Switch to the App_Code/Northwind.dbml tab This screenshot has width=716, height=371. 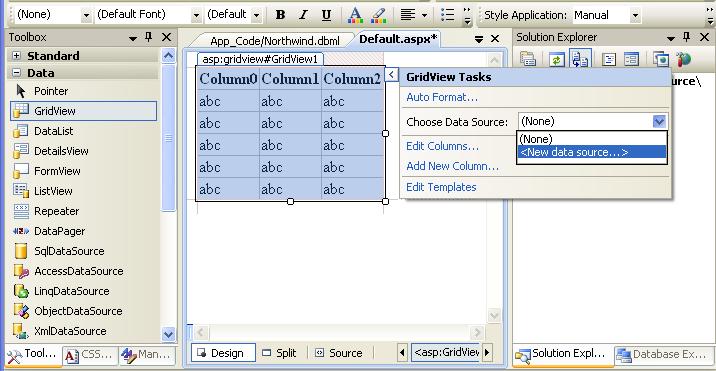(275, 41)
